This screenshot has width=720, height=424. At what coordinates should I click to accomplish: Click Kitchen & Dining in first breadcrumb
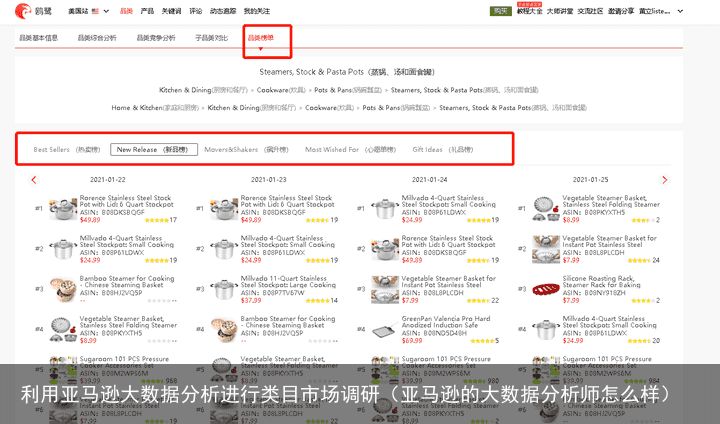(185, 90)
